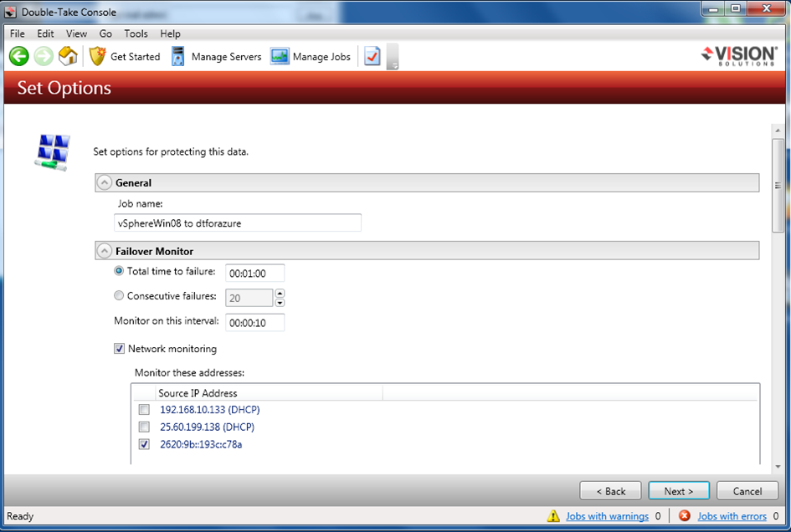Open the File menu
This screenshot has width=791, height=532.
coord(17,33)
